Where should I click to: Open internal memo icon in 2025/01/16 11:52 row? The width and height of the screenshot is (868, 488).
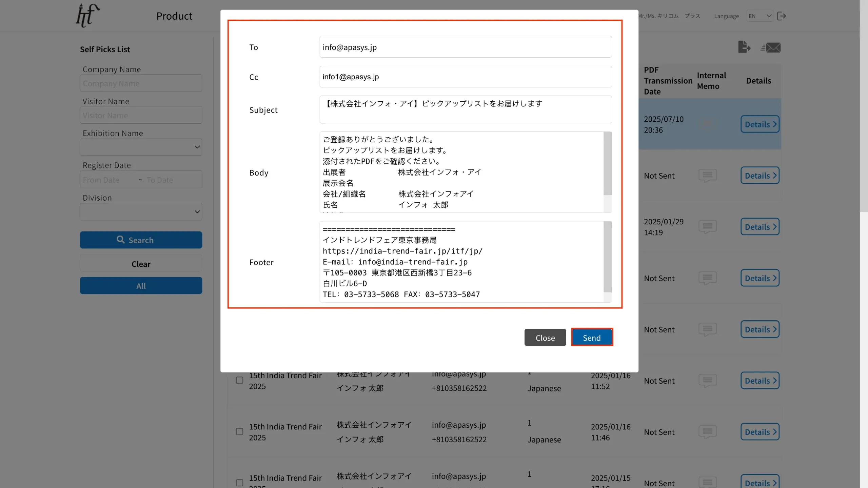pos(708,381)
